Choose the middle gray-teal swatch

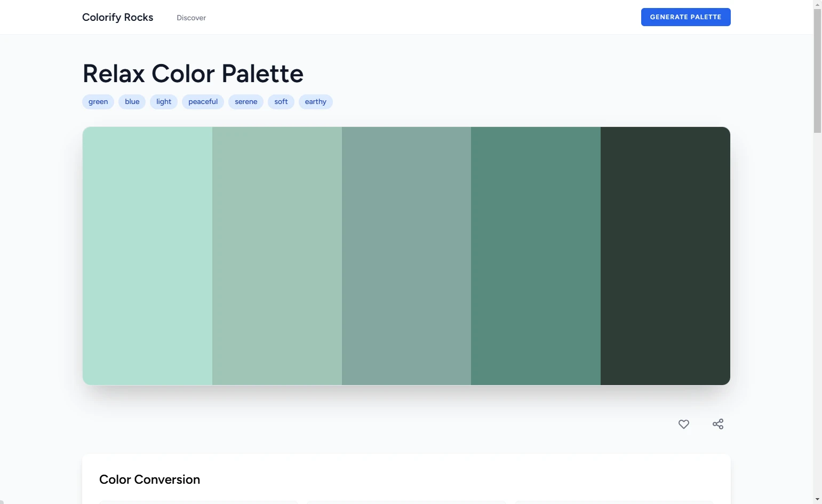tap(406, 256)
